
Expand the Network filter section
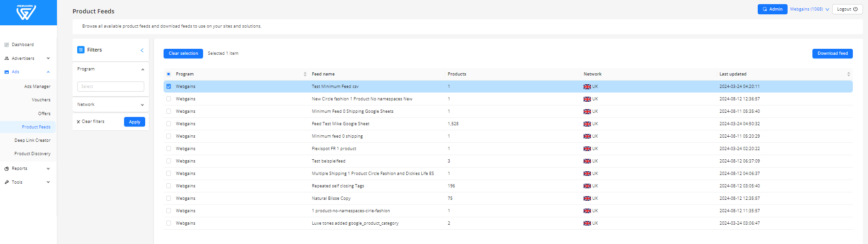pos(142,105)
